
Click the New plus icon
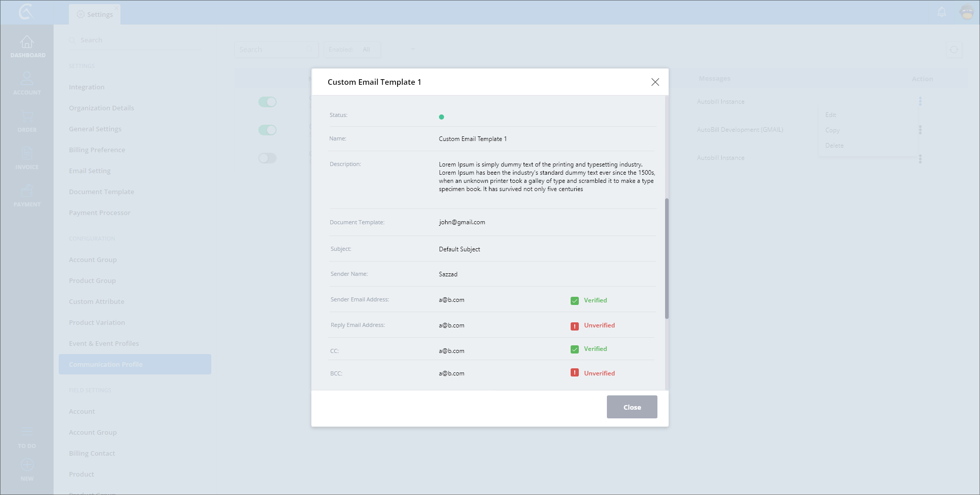pos(27,465)
